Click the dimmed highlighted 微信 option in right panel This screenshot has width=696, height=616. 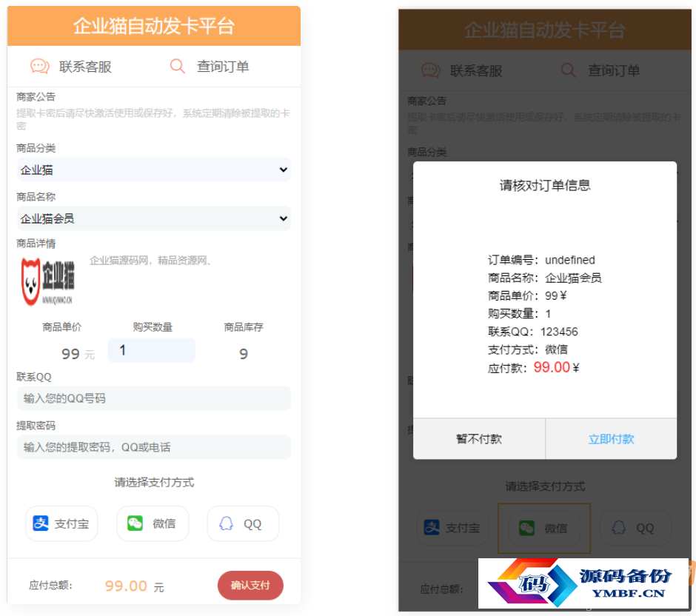[544, 528]
